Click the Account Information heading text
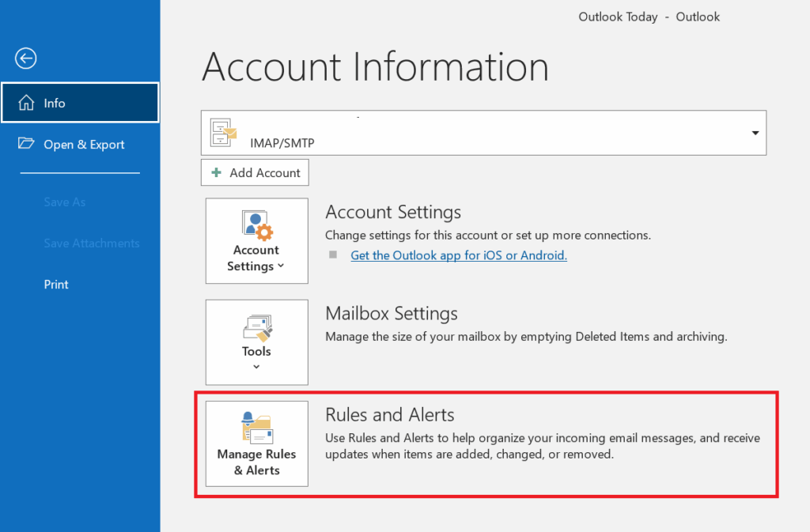 375,67
